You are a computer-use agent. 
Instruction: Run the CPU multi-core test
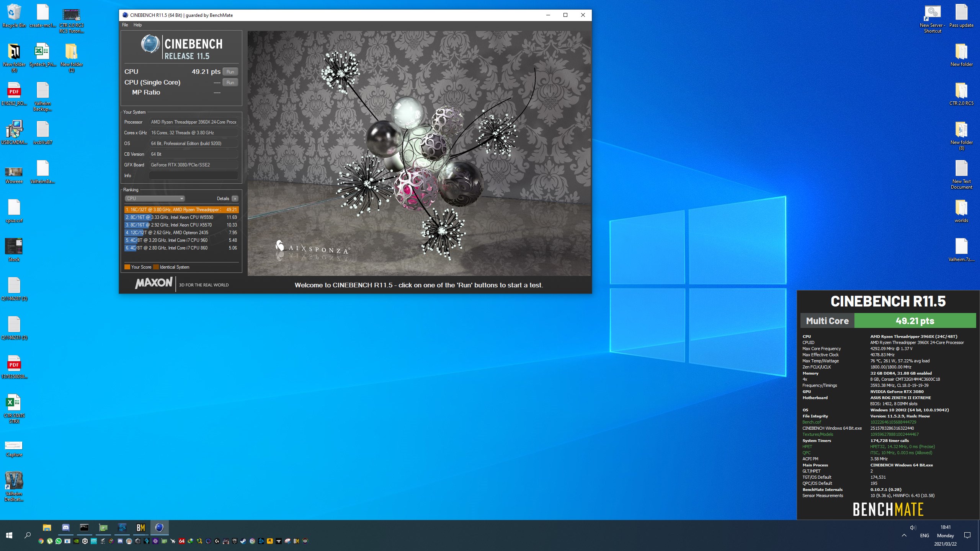[x=230, y=72]
